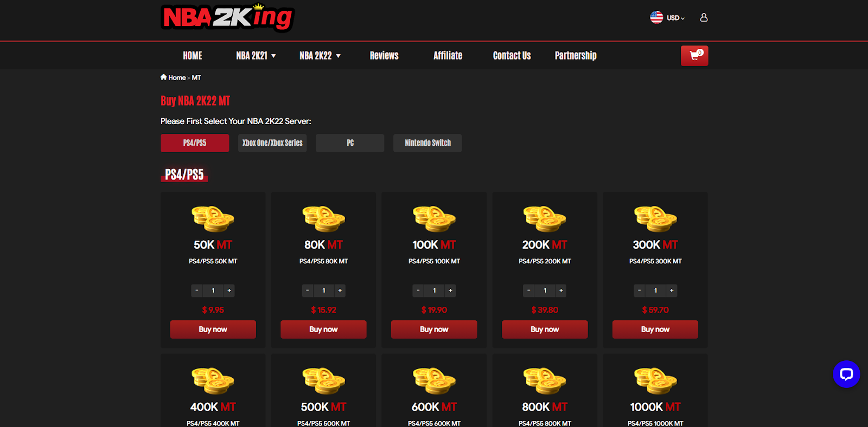Increase quantity for 200K MT
This screenshot has height=427, width=868.
pos(561,290)
